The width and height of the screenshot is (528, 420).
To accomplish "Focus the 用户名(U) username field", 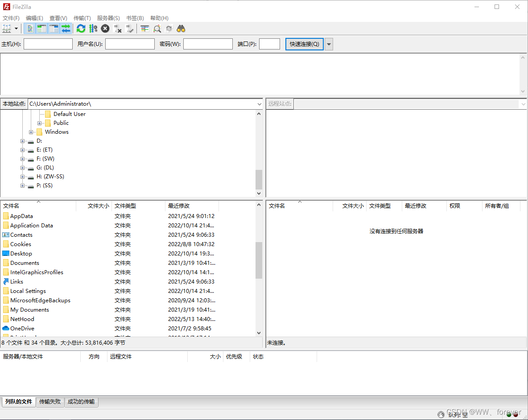I will (x=130, y=44).
